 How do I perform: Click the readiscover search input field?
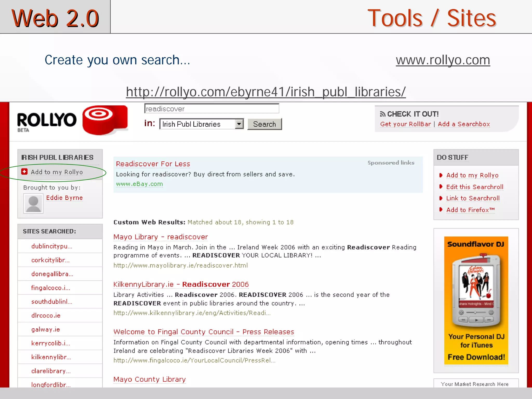(x=211, y=109)
